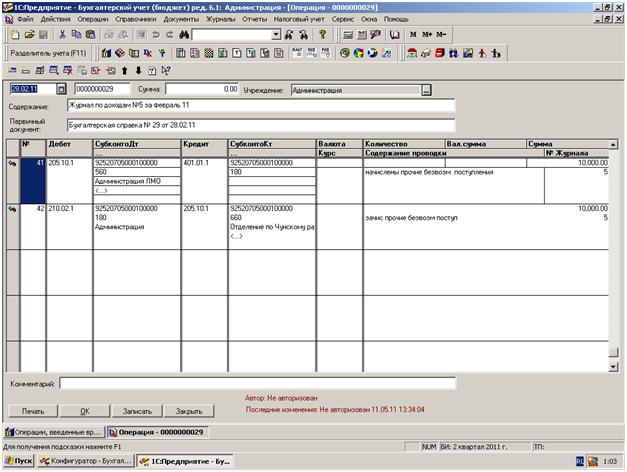Open the search text dropdown in toolbar
Image resolution: width=627 pixels, height=472 pixels.
(276, 34)
